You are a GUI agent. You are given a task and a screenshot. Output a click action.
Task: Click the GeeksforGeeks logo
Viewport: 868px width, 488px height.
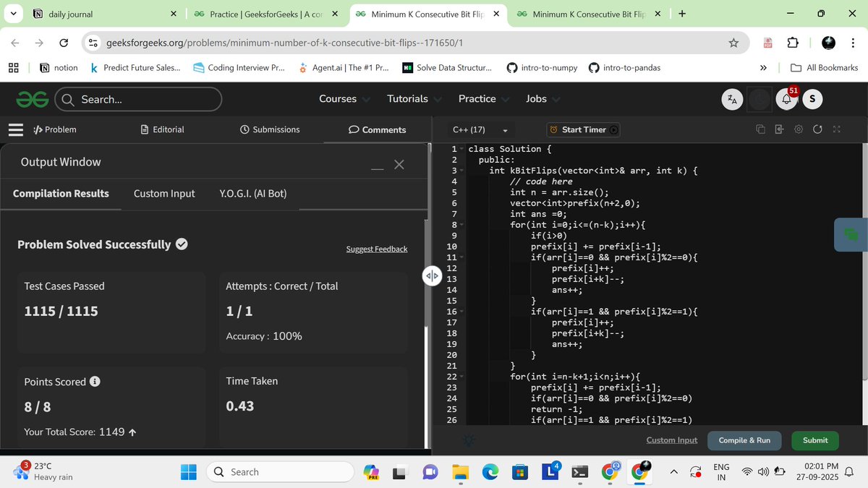click(x=33, y=99)
